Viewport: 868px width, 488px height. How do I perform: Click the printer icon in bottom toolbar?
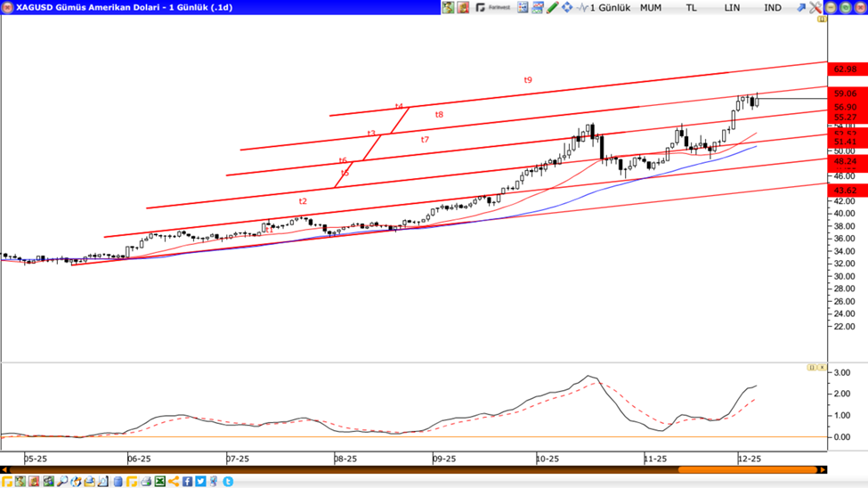point(146,482)
